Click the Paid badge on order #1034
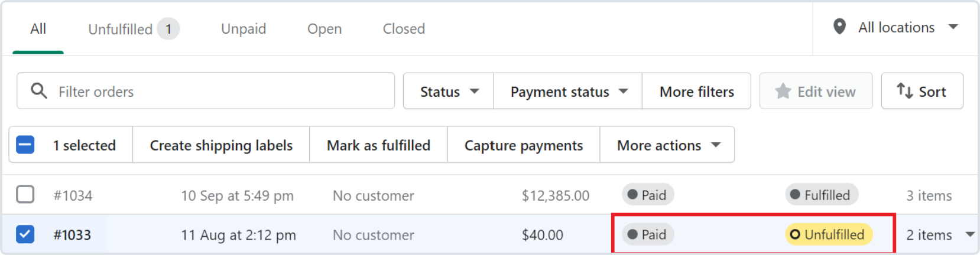This screenshot has height=255, width=980. pos(648,195)
